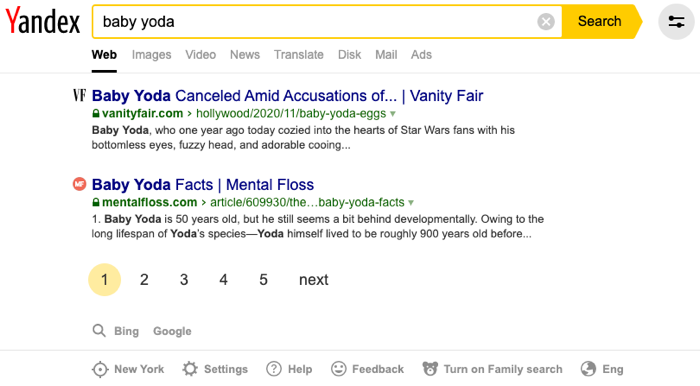
Task: Search the query on Google
Action: tap(172, 331)
